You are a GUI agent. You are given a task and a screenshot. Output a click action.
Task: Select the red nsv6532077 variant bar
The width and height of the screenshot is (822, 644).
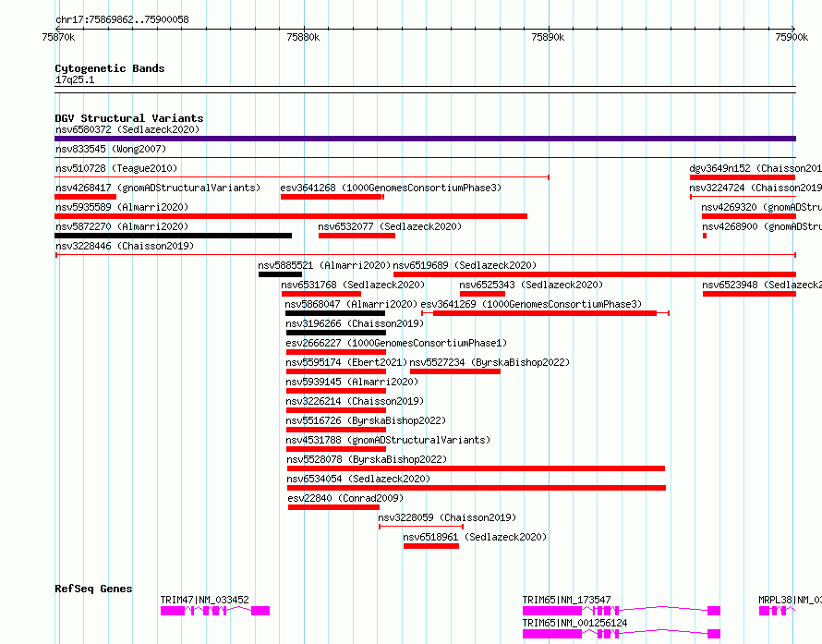tap(357, 236)
